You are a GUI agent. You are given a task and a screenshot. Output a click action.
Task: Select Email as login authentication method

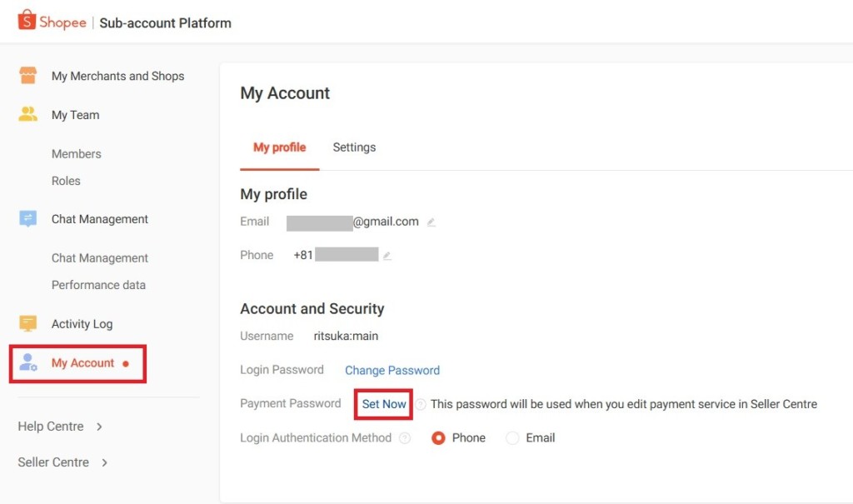[x=512, y=438]
